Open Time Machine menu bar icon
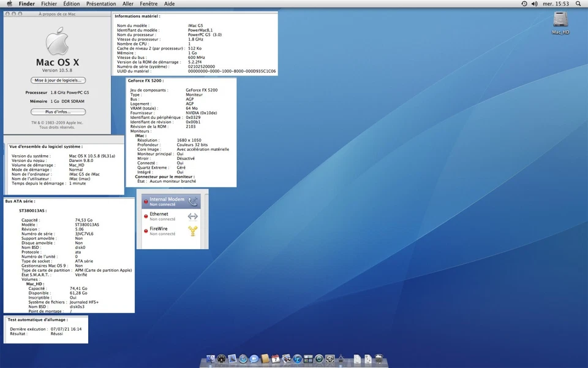Viewport: 588px width, 368px height. [x=524, y=4]
